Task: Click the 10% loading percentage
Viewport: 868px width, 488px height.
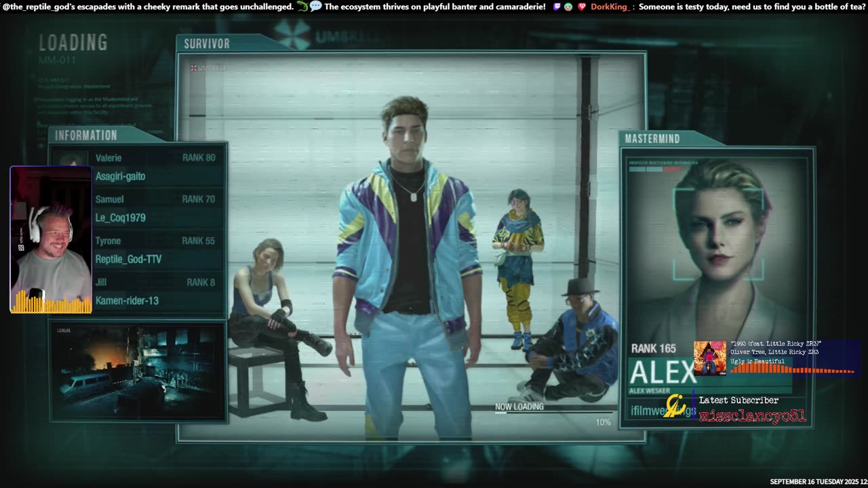Action: [x=603, y=422]
